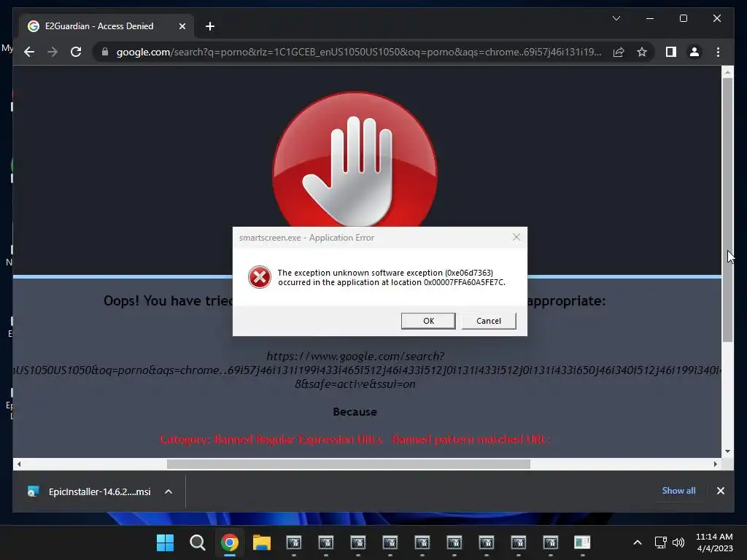Click the blocked URL text https://www.google.com/search?
747x560 pixels.
pos(355,356)
